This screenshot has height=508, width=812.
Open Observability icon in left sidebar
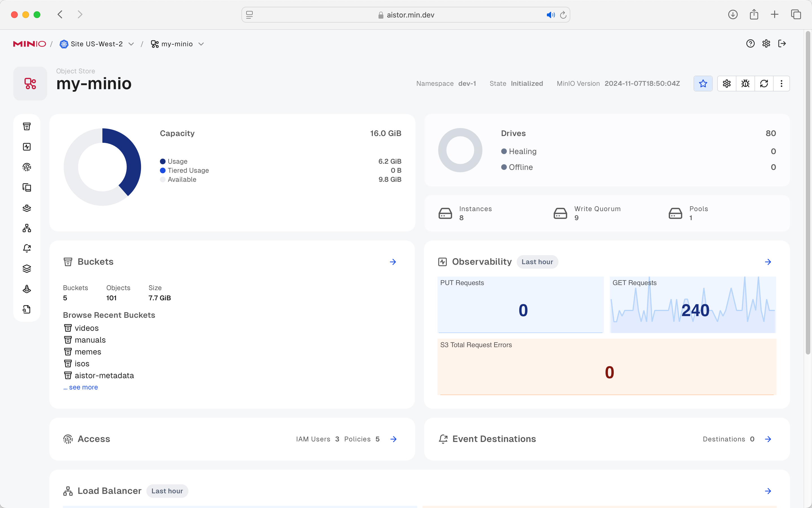click(x=27, y=147)
